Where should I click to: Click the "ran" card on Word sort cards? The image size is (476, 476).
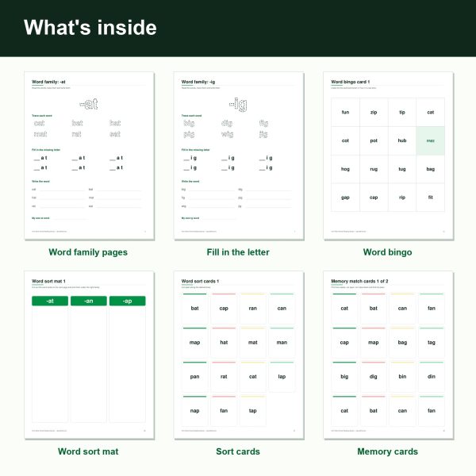click(x=253, y=309)
